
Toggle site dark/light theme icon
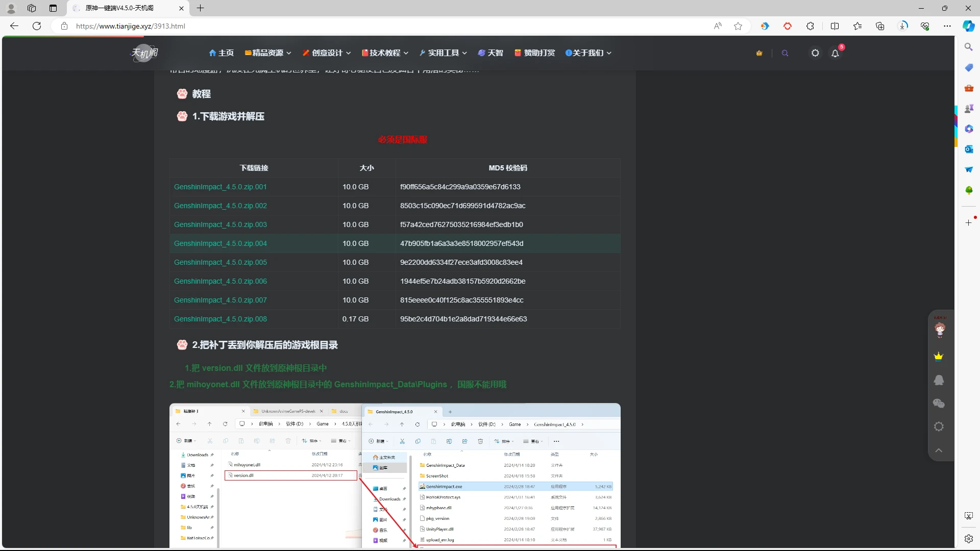pos(815,53)
